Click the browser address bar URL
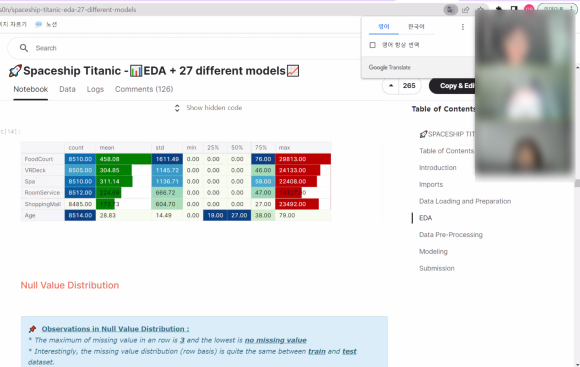Image resolution: width=580 pixels, height=367 pixels. (x=68, y=10)
